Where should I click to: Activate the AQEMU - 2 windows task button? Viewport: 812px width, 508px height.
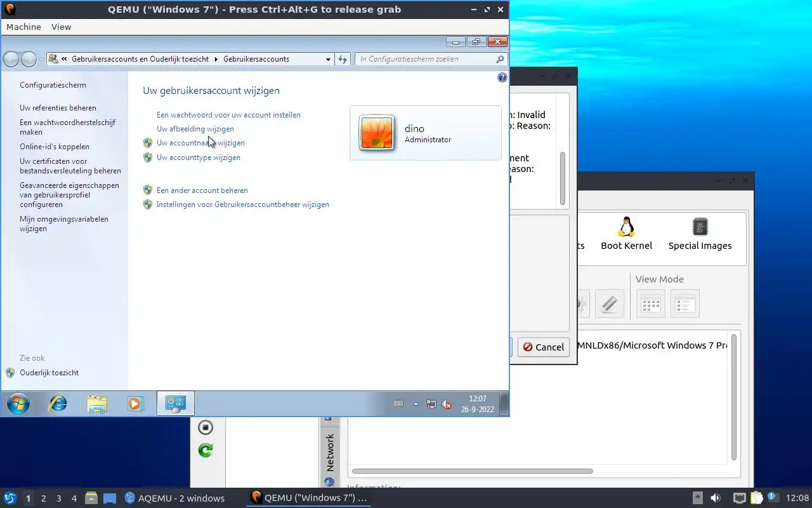(x=174, y=498)
